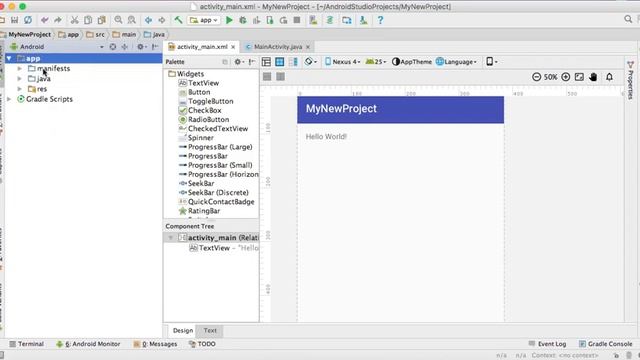Open layout variants phone dropdown
640x360 pixels.
click(x=491, y=62)
